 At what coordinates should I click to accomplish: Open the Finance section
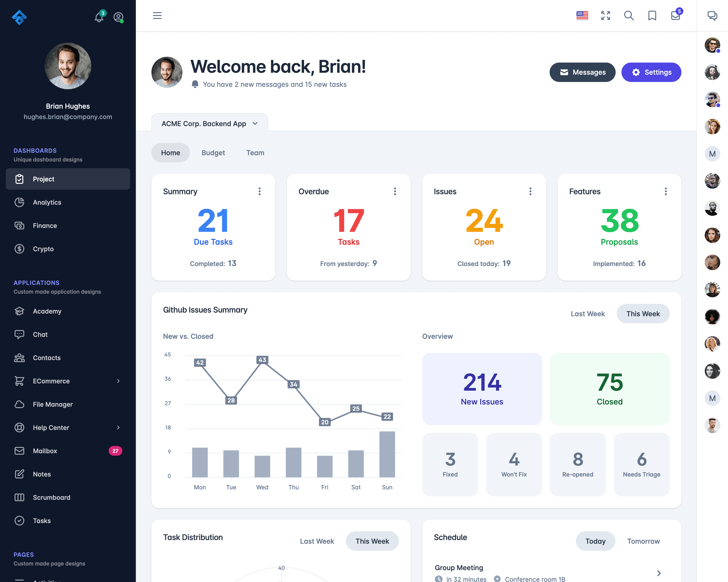tap(45, 226)
